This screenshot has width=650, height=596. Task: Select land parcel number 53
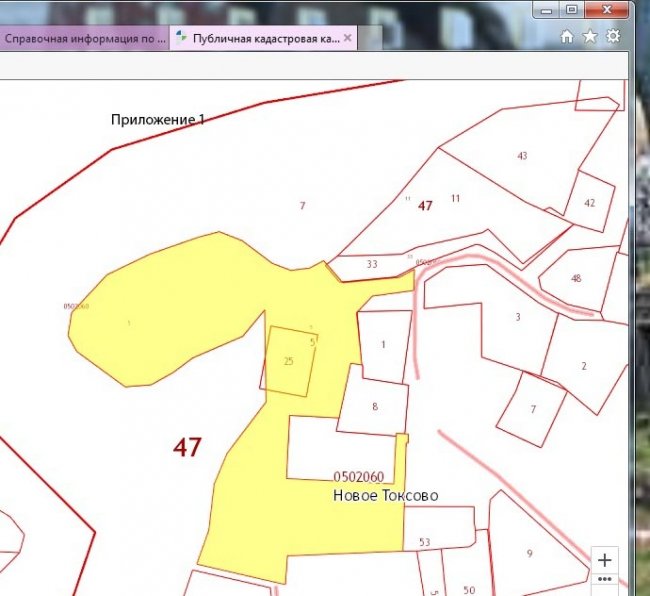pos(426,541)
